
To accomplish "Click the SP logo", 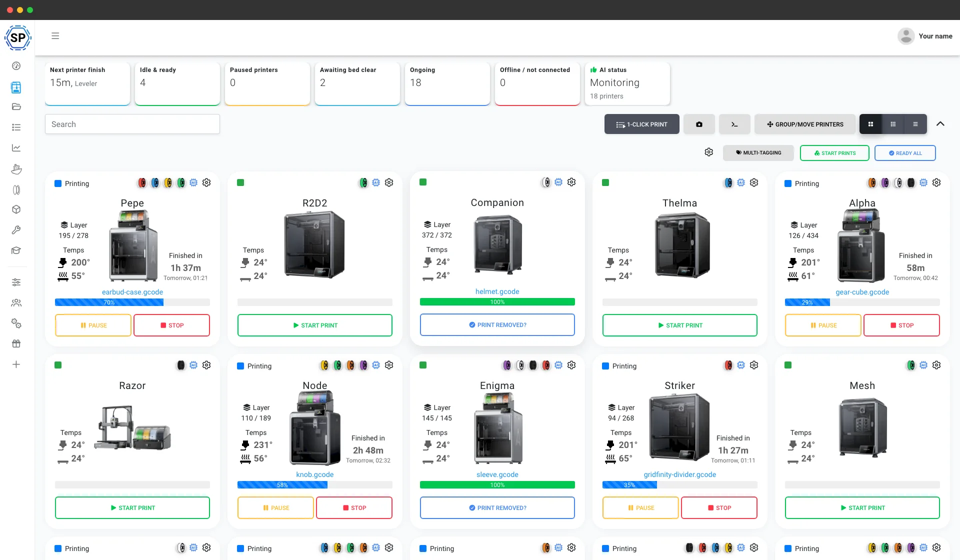I will [x=18, y=37].
